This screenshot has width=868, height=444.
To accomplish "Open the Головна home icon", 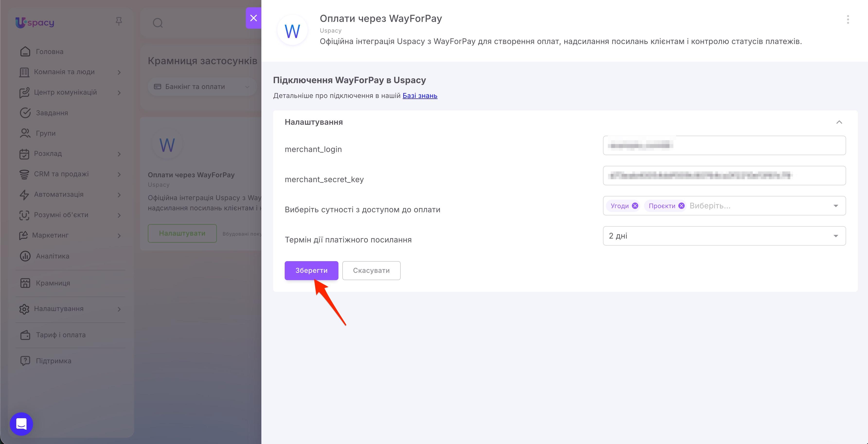I will tap(25, 52).
